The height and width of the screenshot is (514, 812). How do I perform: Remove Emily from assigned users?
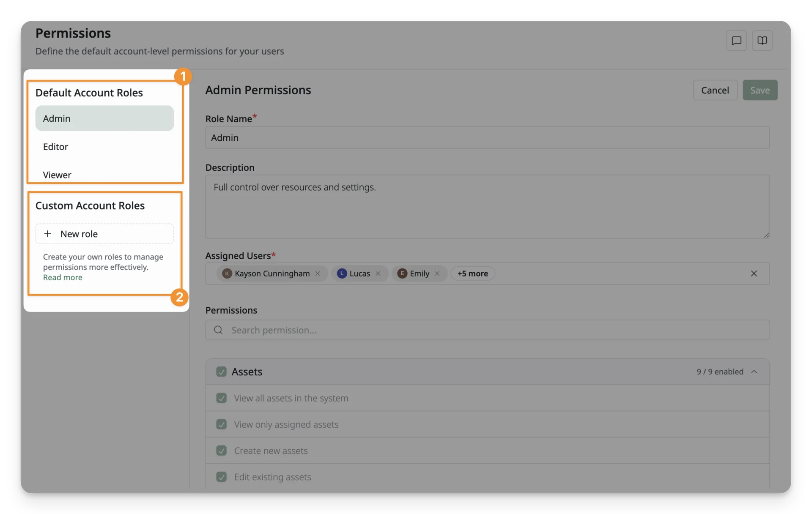coord(437,273)
